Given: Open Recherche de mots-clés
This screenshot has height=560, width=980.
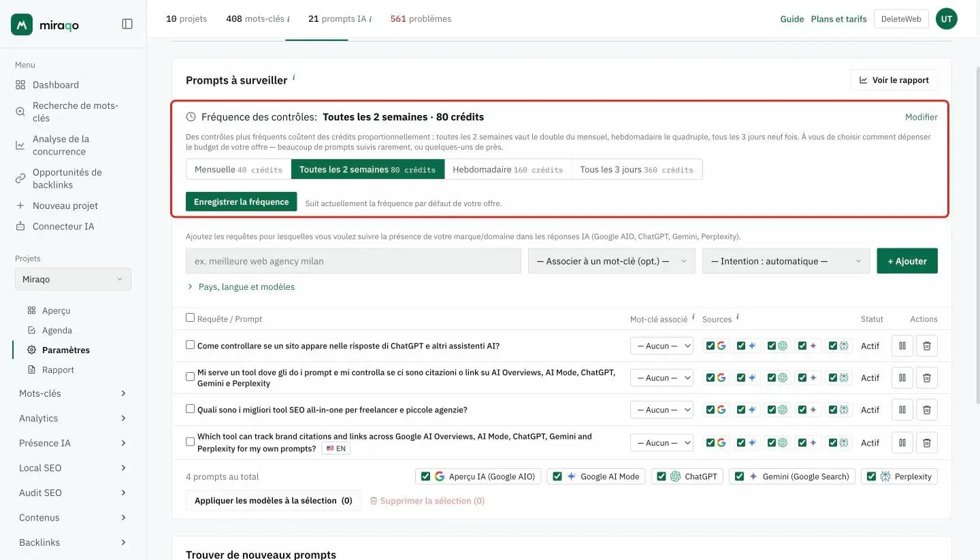Looking at the screenshot, I should click(x=73, y=112).
